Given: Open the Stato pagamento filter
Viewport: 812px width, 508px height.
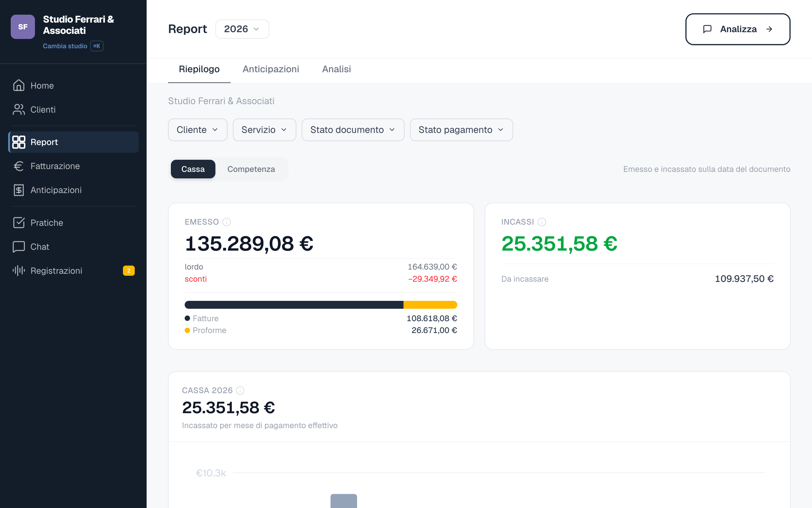Looking at the screenshot, I should pos(461,130).
